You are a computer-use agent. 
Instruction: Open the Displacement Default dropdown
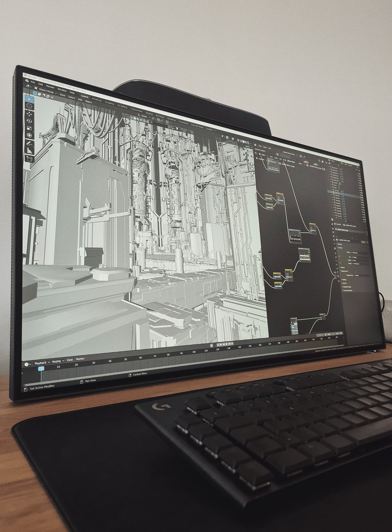point(362,275)
